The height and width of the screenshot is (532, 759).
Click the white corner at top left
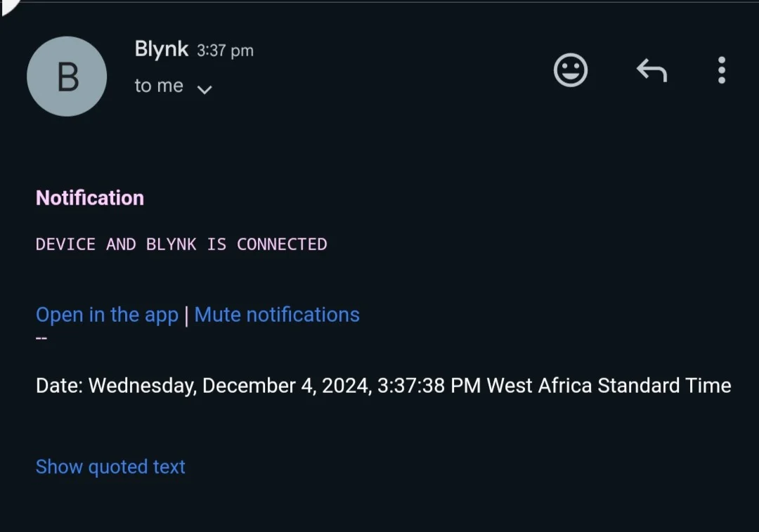(x=8, y=6)
